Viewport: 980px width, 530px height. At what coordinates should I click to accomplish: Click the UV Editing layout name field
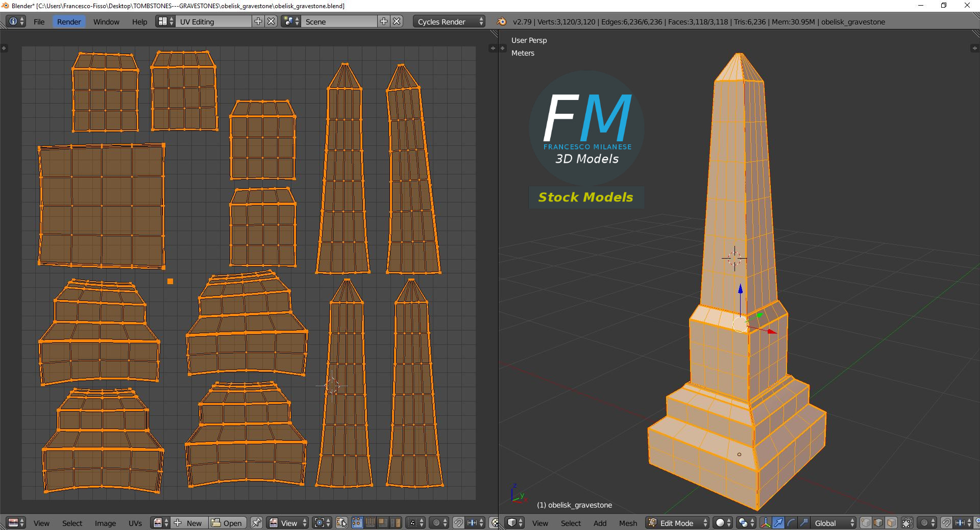pos(213,21)
